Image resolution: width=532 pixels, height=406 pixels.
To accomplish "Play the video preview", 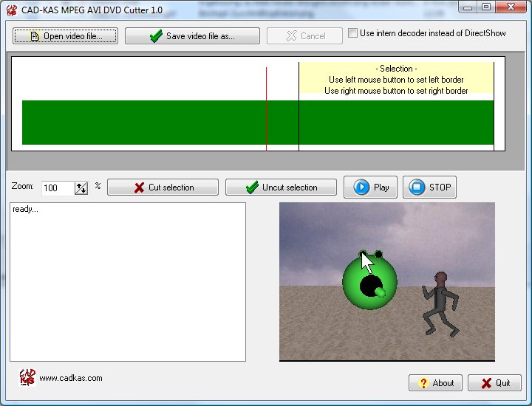I will [371, 187].
